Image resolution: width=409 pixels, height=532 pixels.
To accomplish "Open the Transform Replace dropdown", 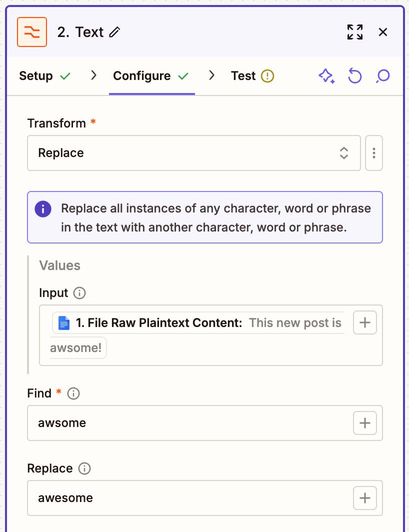I will [x=194, y=153].
